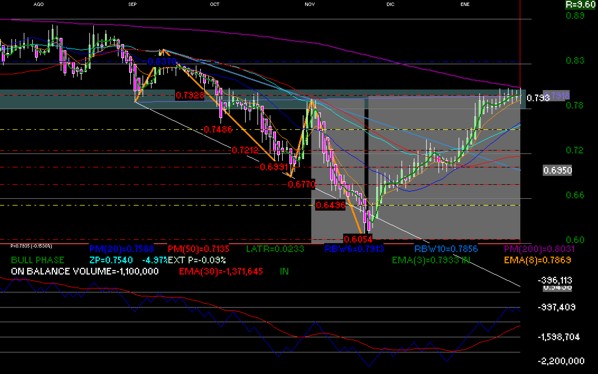Select the ZP=0.7540 readout
The height and width of the screenshot is (374, 598).
point(111,260)
